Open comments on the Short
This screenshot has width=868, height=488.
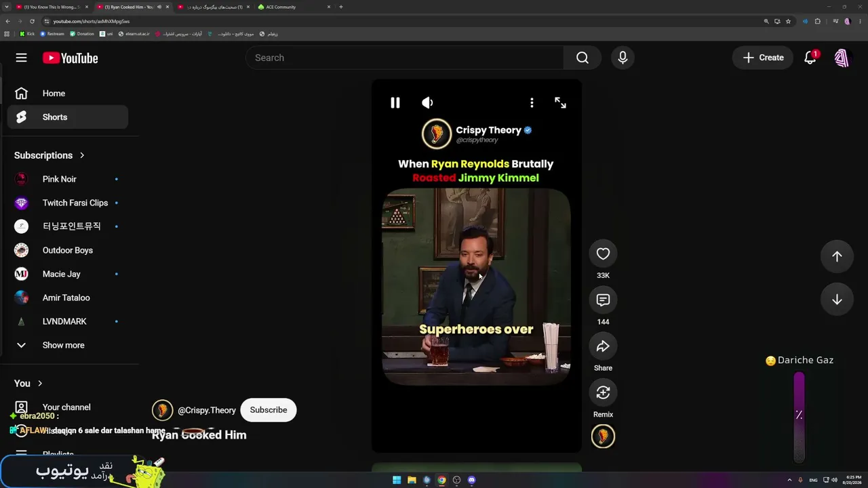pos(603,300)
